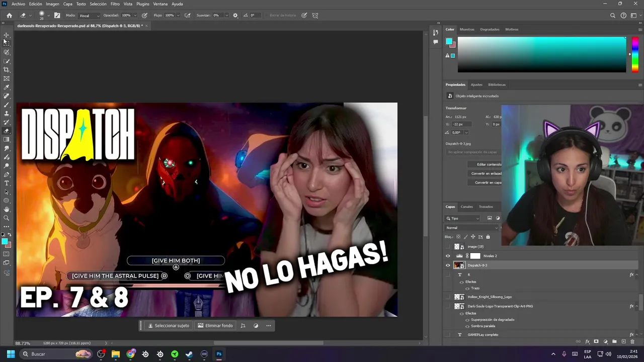
Task: Collapse effects of the R layer
Action: (637, 275)
